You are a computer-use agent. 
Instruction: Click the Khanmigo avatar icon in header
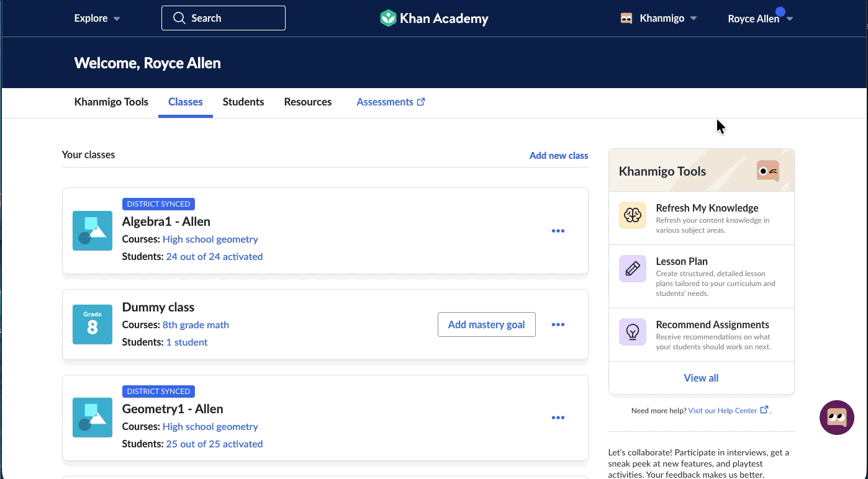click(626, 18)
